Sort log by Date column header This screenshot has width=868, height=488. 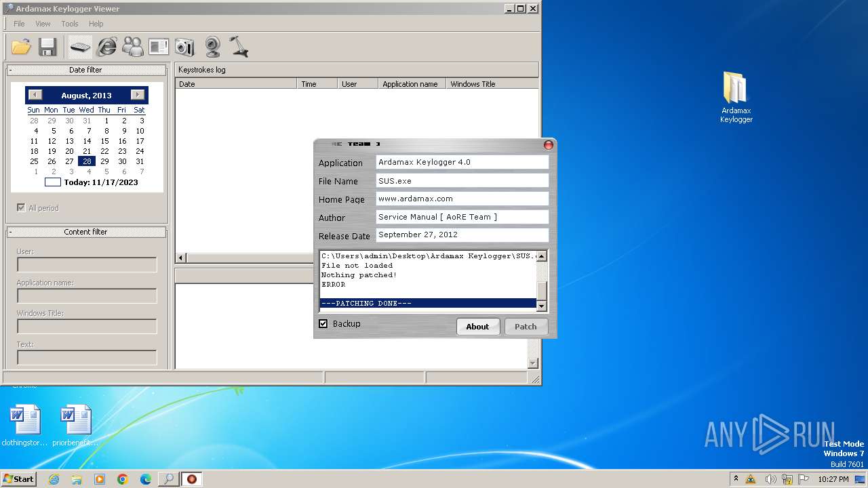tap(236, 84)
